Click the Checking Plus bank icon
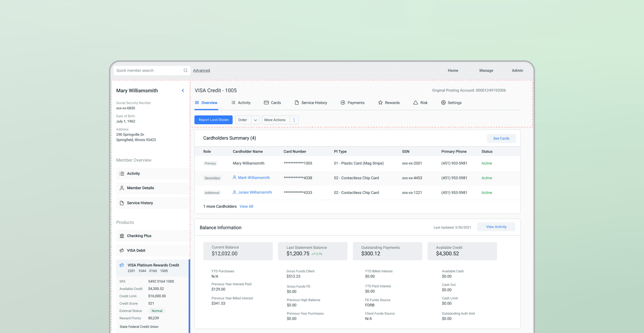The height and width of the screenshot is (333, 644). (x=122, y=236)
